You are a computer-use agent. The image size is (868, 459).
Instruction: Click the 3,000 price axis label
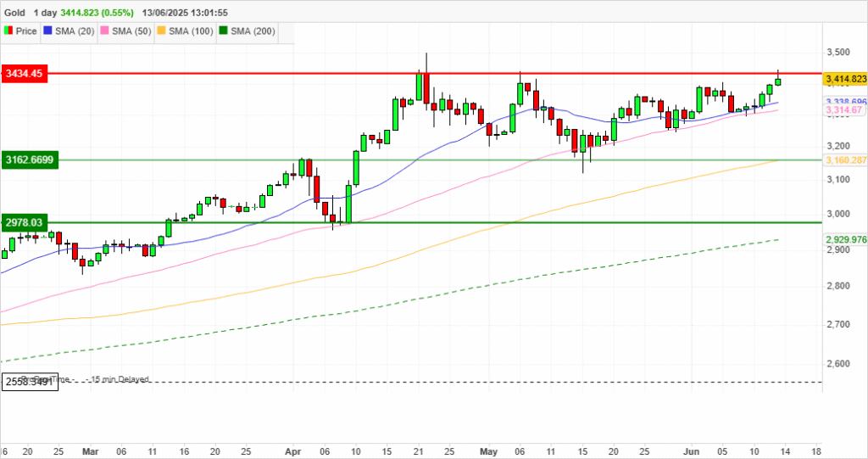click(x=838, y=214)
